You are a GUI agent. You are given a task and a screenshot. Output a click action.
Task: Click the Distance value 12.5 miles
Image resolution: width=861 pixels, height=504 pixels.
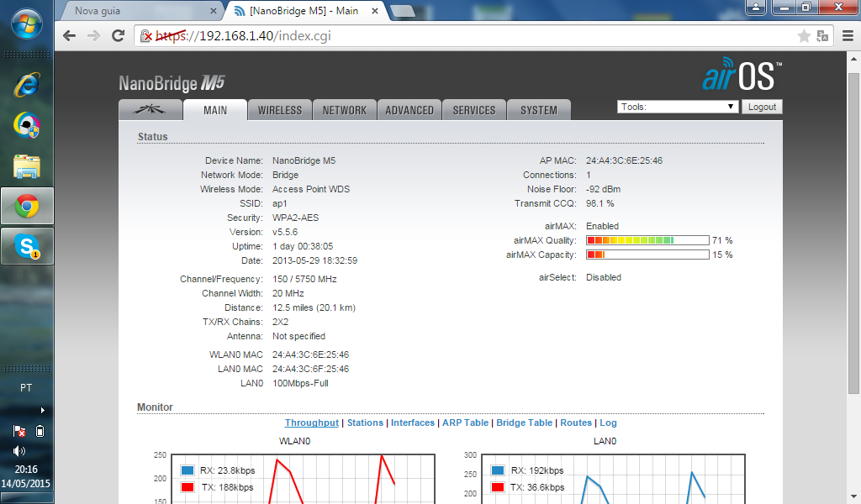coord(314,307)
